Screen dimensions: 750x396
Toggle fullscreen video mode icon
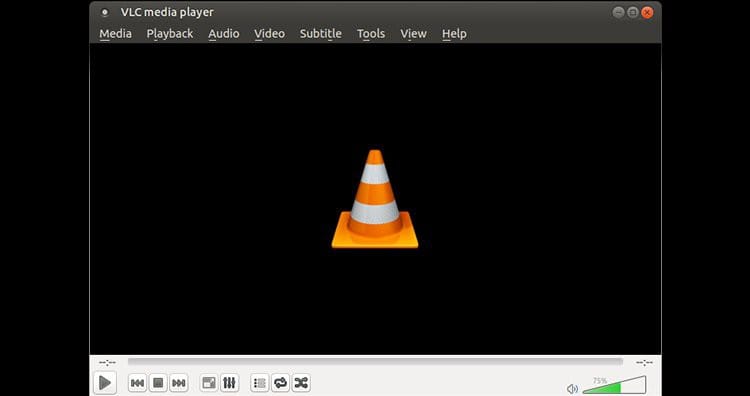point(209,383)
